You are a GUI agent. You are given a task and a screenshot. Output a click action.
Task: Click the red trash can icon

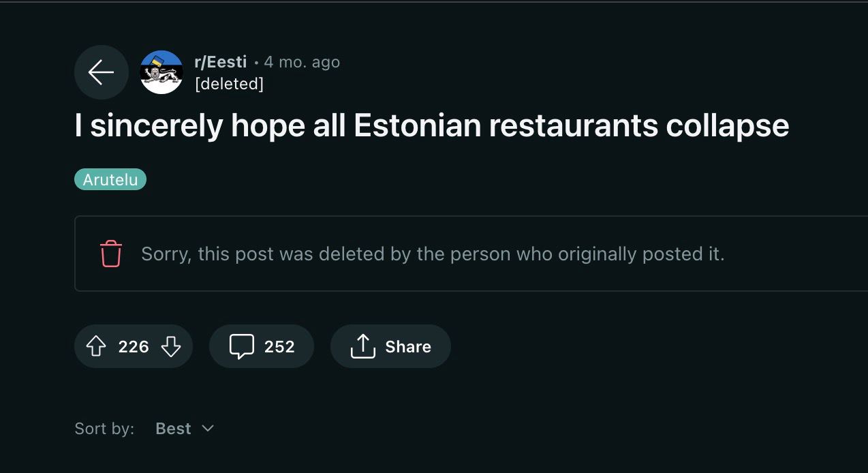pyautogui.click(x=111, y=254)
